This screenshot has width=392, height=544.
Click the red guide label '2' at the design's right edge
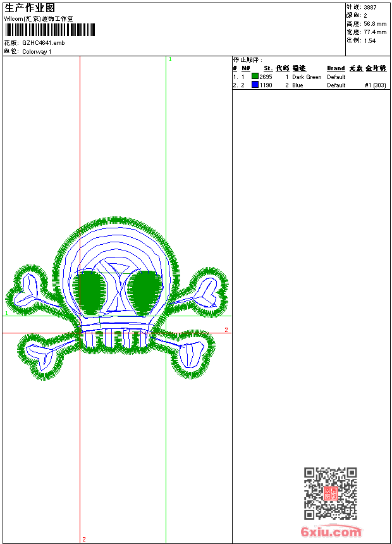pyautogui.click(x=226, y=330)
